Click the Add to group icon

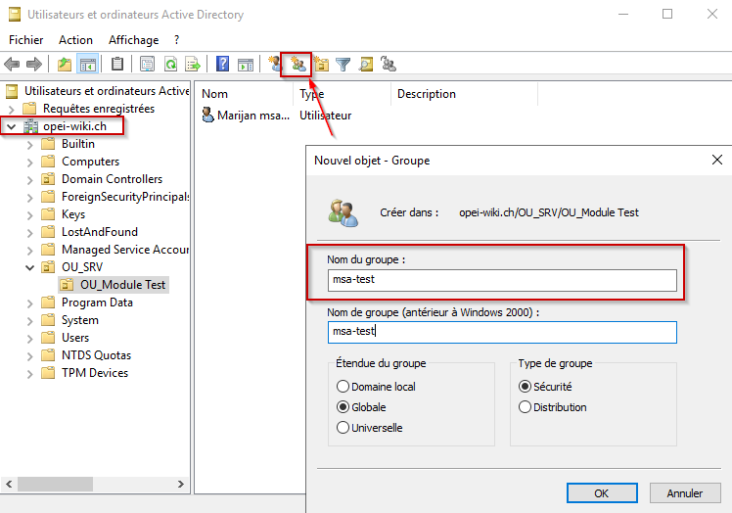(x=388, y=64)
